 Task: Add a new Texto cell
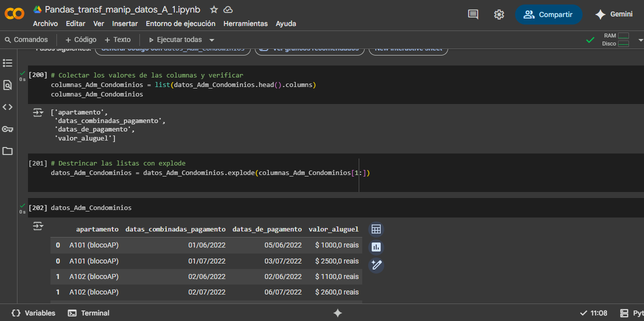pos(117,39)
